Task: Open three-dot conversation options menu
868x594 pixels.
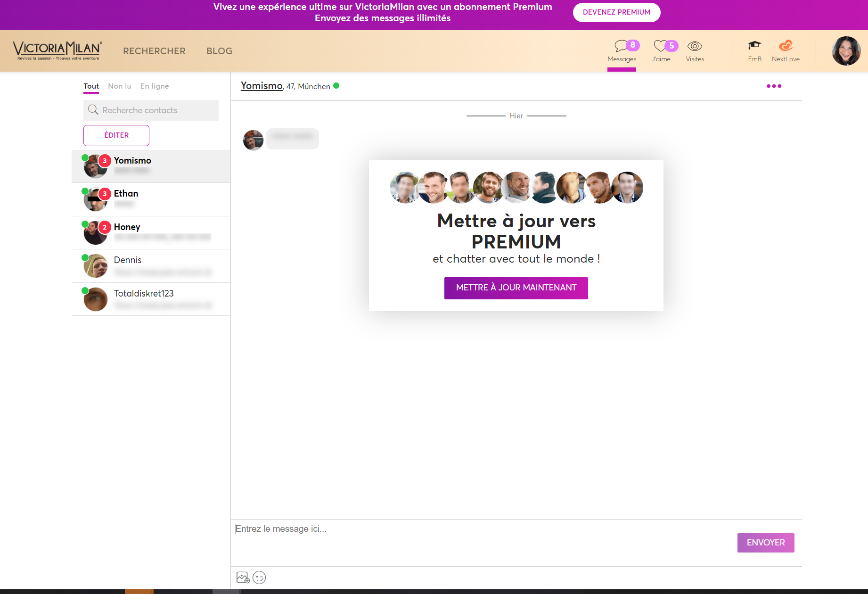Action: tap(774, 86)
